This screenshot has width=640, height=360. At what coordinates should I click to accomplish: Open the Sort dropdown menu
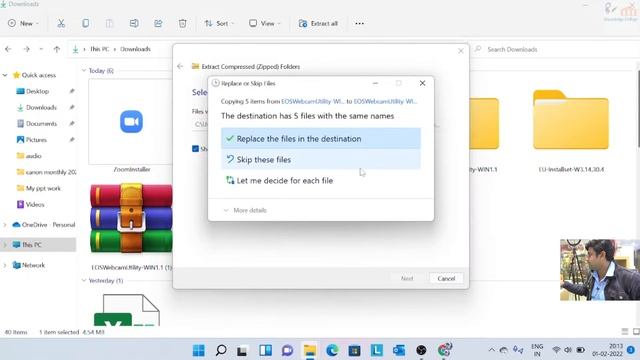point(219,23)
